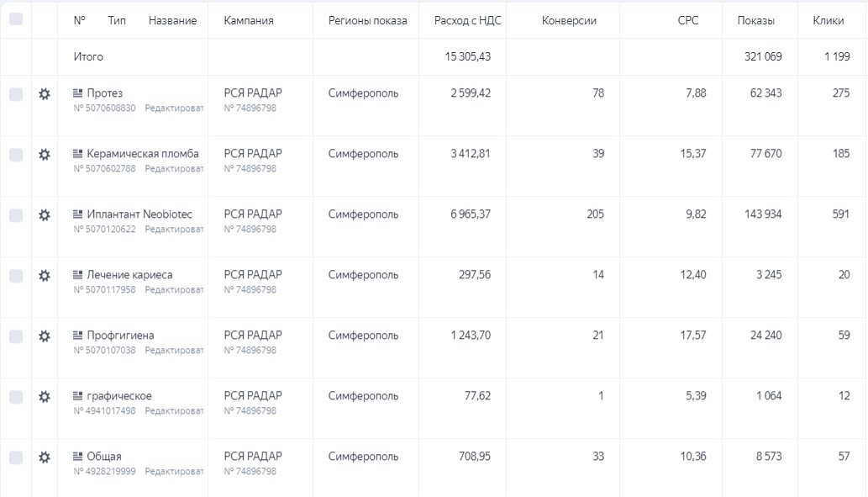Screen dimensions: 868x497
Task: Tick checkbox beside Общая group
Action: click(16, 457)
